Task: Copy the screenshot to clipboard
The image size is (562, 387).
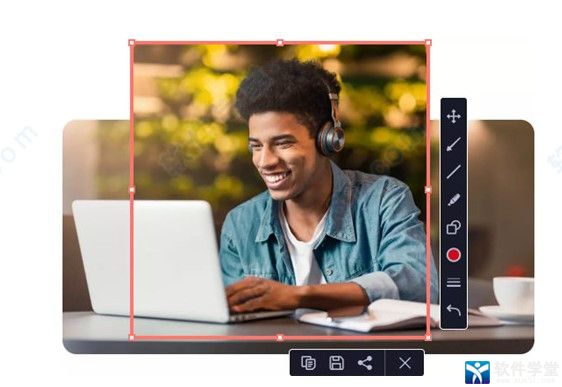Action: (x=308, y=363)
